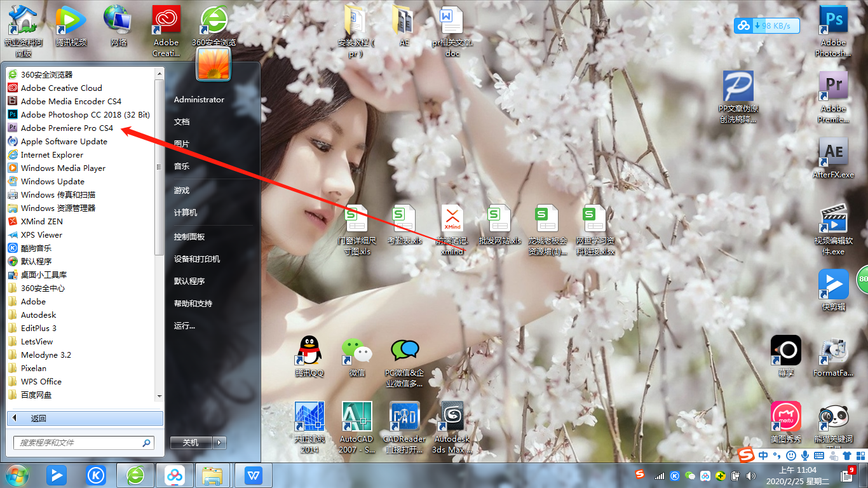The height and width of the screenshot is (488, 868).
Task: Select the Autodesk 3ds Max desktop icon
Action: tap(452, 427)
